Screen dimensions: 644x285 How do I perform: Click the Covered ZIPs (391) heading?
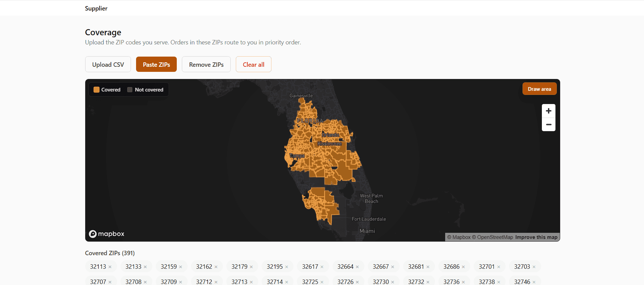[110, 253]
